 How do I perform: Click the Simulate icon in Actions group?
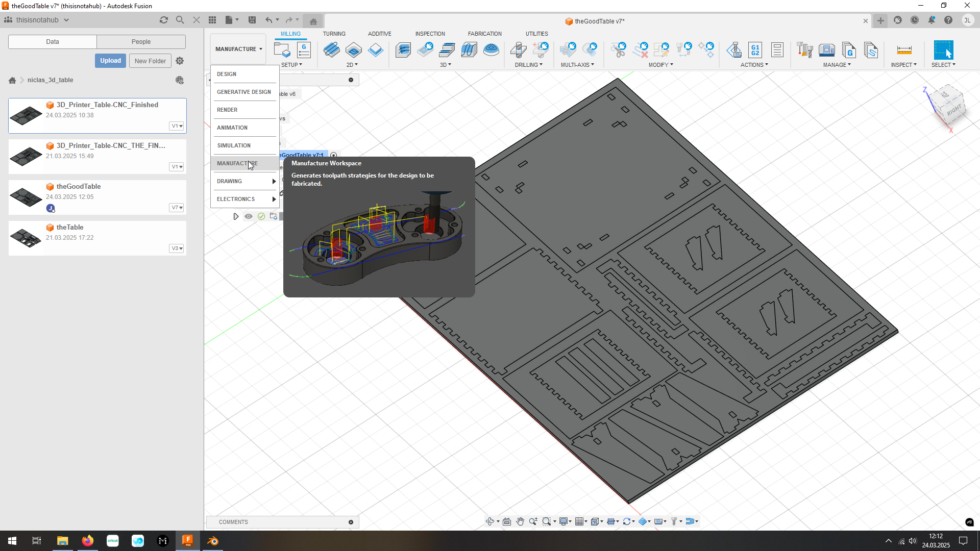tap(734, 50)
